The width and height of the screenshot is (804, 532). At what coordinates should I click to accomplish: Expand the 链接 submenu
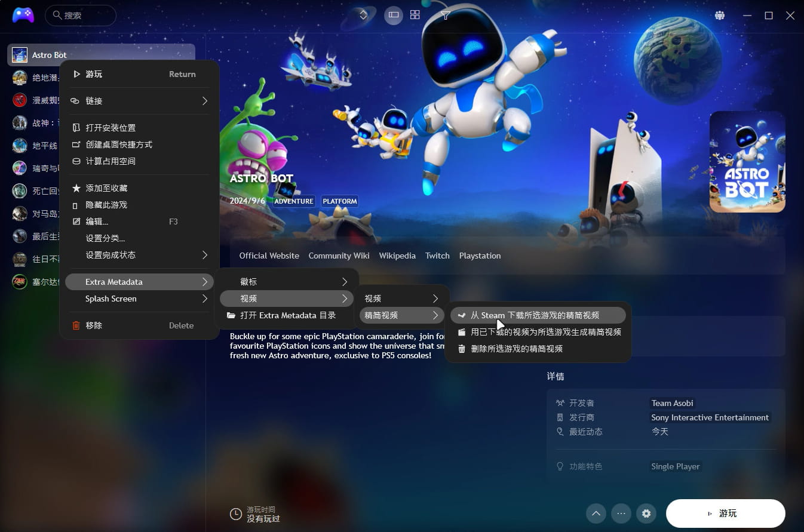[139, 101]
